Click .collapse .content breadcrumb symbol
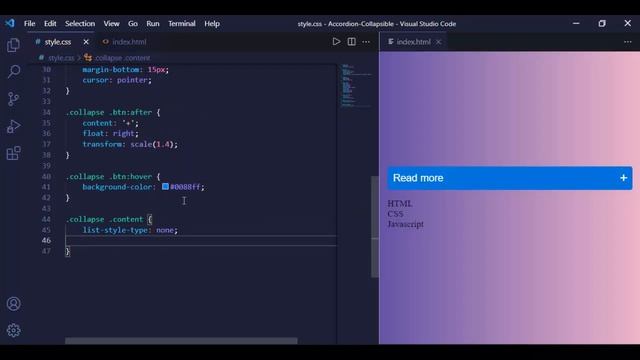 coord(122,58)
